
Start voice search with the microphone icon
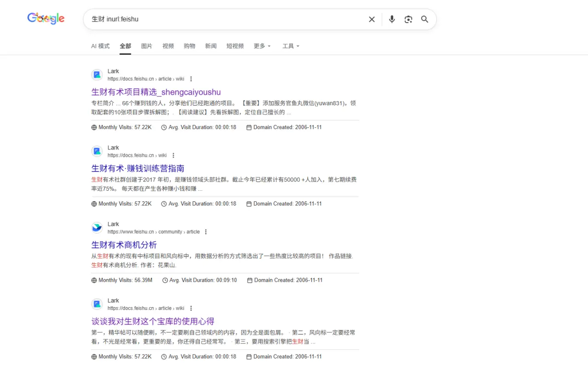(392, 19)
